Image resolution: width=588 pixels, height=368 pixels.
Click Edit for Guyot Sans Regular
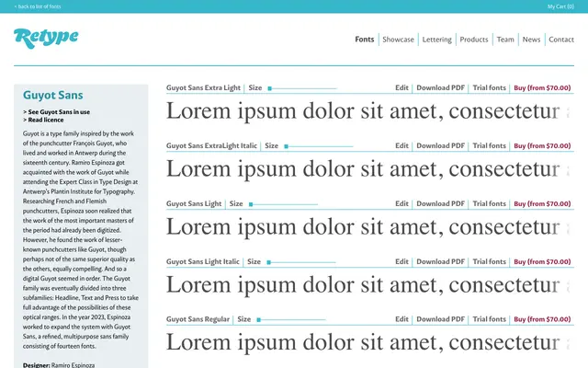point(401,319)
